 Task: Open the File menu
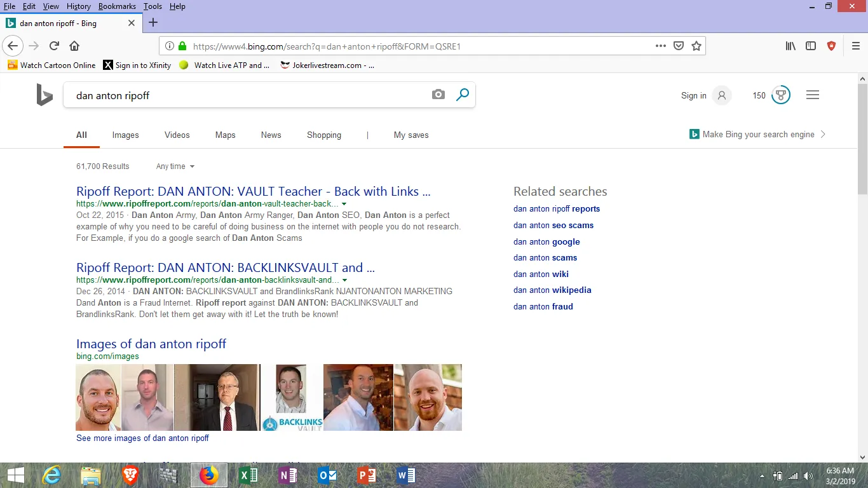pos(10,6)
